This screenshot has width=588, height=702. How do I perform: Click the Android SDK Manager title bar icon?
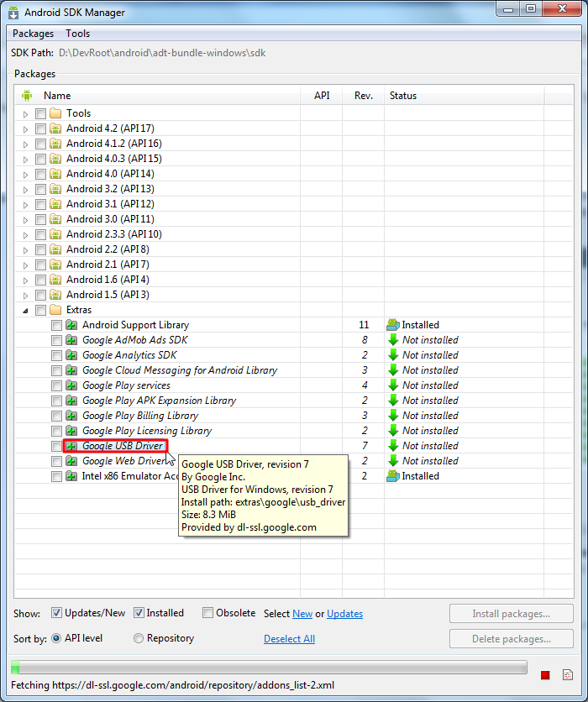(x=13, y=13)
